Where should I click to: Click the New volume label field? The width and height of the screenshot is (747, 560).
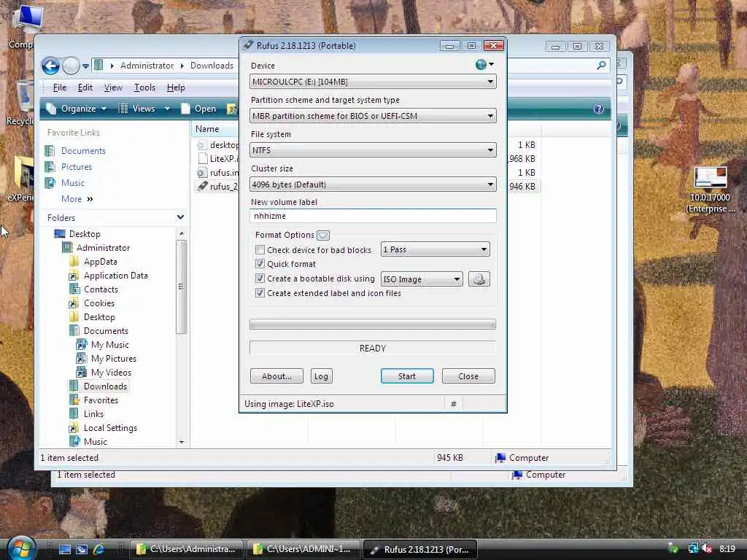point(373,216)
